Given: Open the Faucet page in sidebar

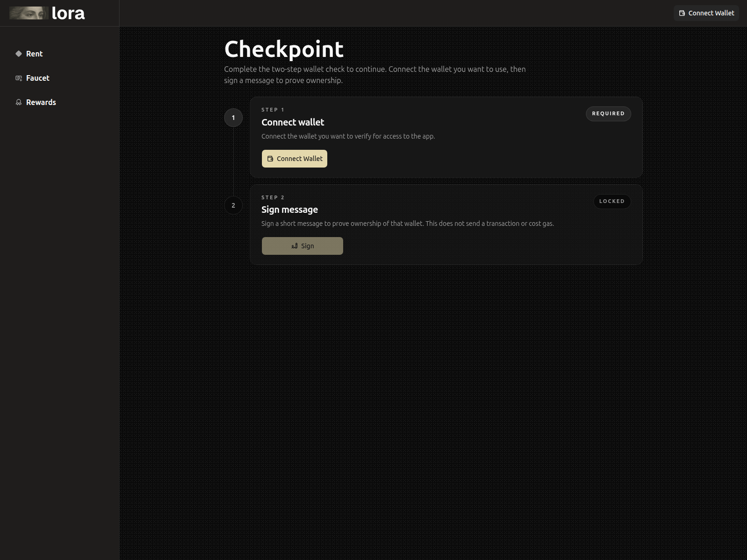Looking at the screenshot, I should point(32,78).
